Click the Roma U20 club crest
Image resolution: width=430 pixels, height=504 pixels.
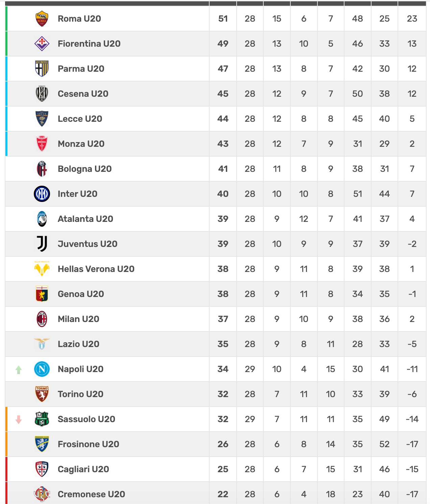tap(42, 19)
